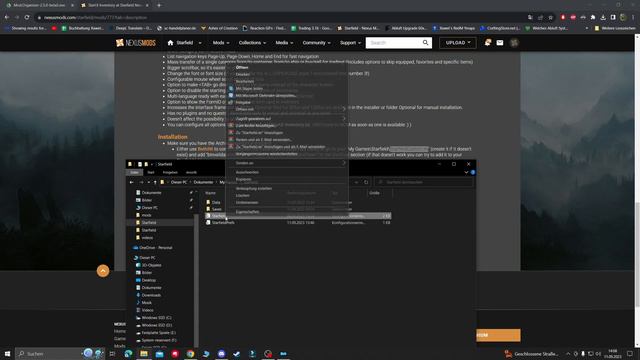Open the Support dropdown menu
This screenshot has height=360, width=640.
click(350, 42)
